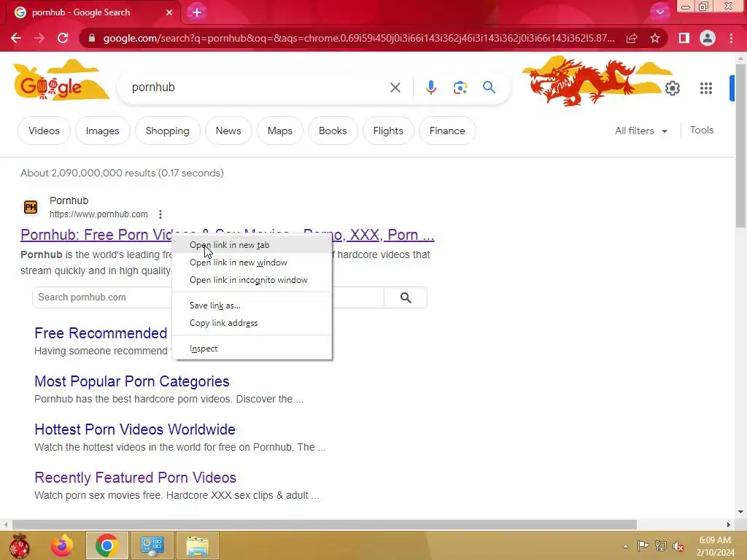Click the About 2,090,000,000 results text

coord(122,173)
